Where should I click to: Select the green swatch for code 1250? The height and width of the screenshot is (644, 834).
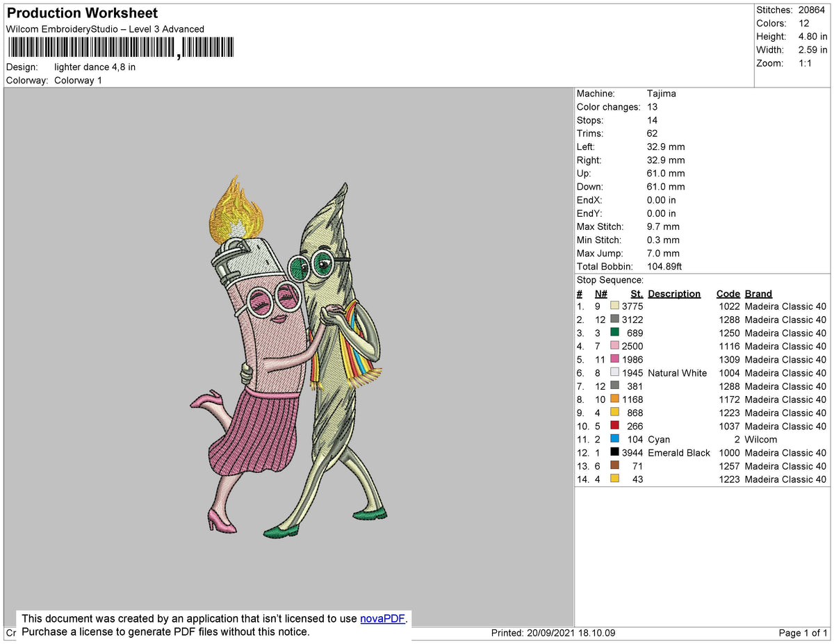coord(614,333)
